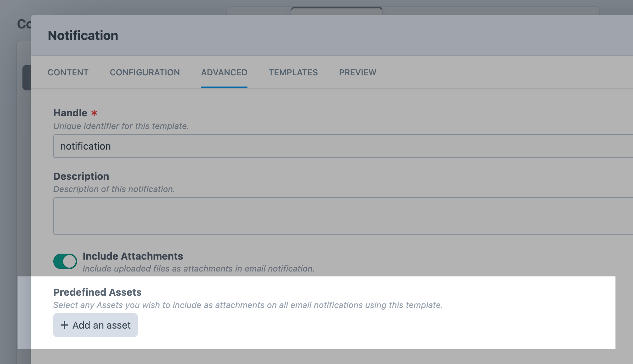Switch to the Templates tab
633x364 pixels.
(x=293, y=73)
